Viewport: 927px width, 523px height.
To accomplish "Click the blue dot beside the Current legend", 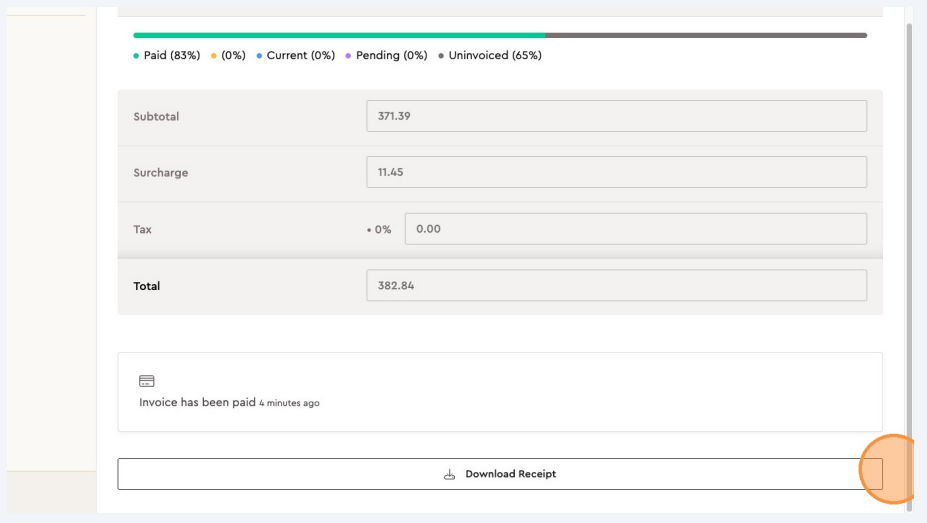I will click(259, 56).
